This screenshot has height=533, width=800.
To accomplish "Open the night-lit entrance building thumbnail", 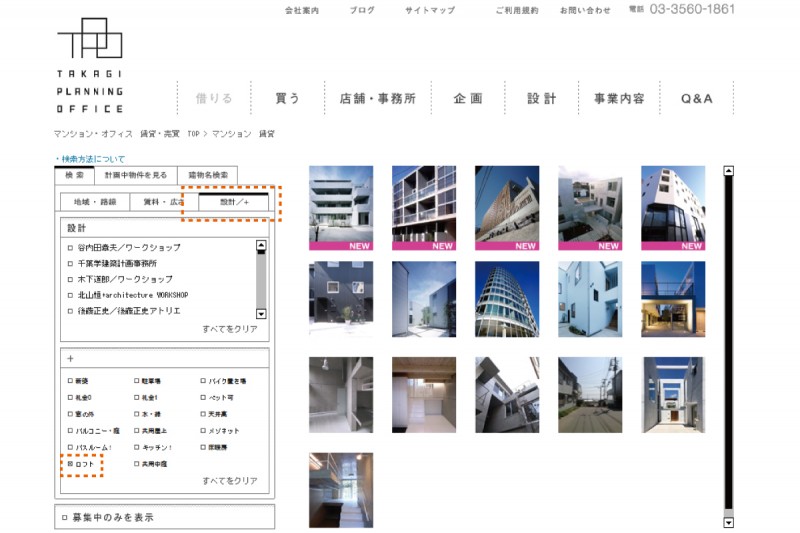I will click(x=673, y=299).
